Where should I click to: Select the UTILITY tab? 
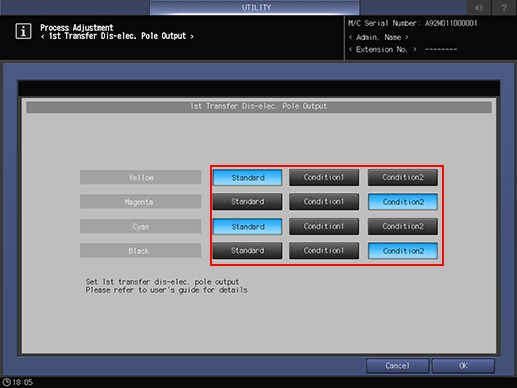tap(255, 7)
